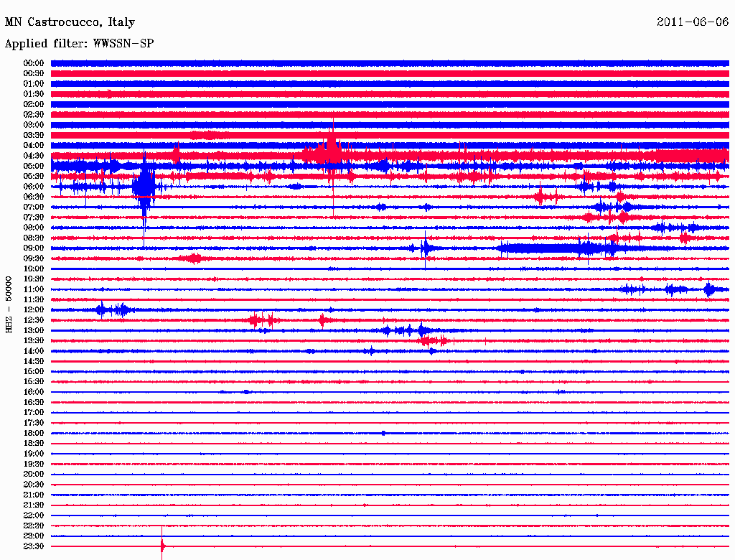Select the 09:00 time label
735x560 pixels.
34,248
